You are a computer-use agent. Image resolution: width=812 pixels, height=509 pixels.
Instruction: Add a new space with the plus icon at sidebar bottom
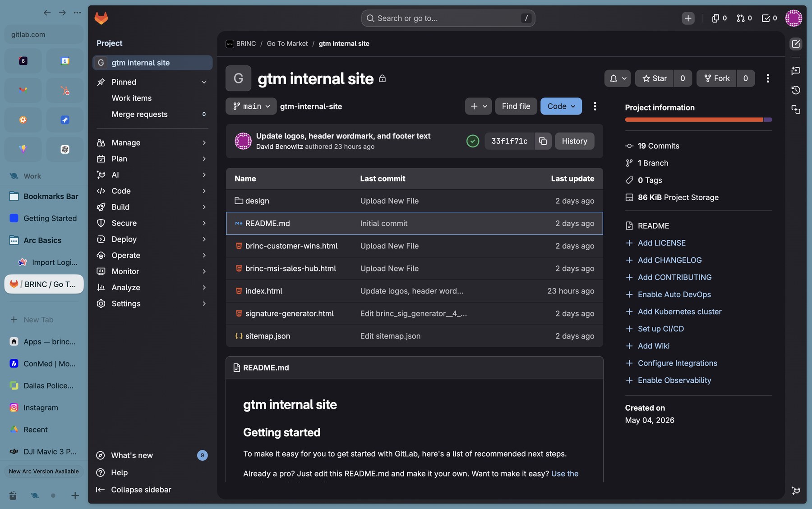75,496
